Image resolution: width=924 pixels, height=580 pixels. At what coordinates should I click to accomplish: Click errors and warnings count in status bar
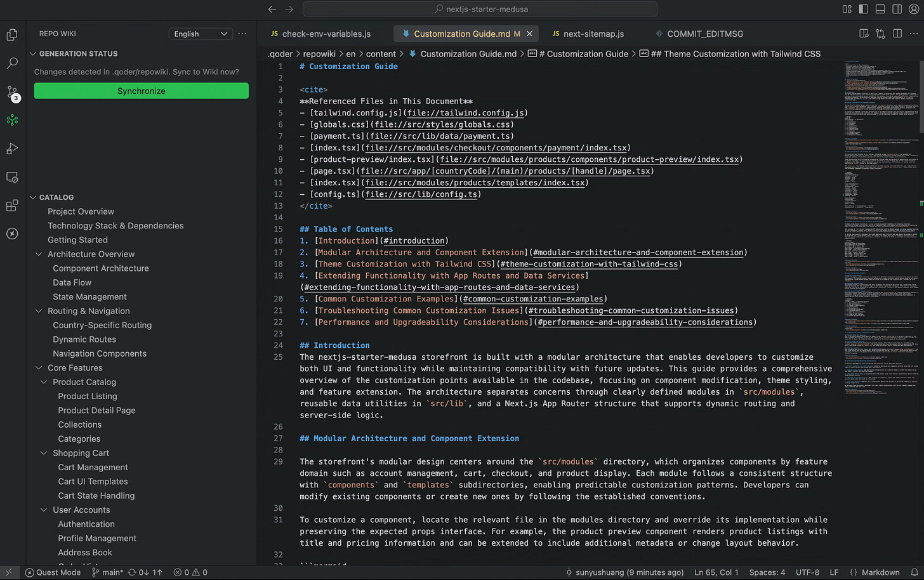tap(190, 572)
